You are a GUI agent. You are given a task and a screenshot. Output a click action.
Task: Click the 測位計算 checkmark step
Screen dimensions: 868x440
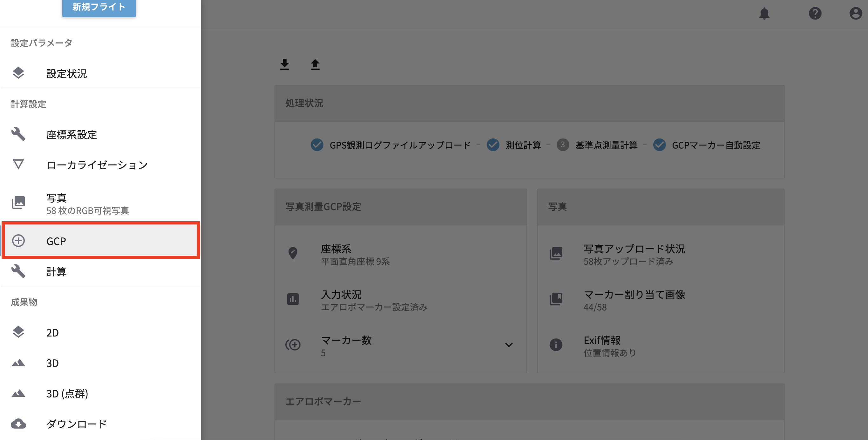pos(493,145)
